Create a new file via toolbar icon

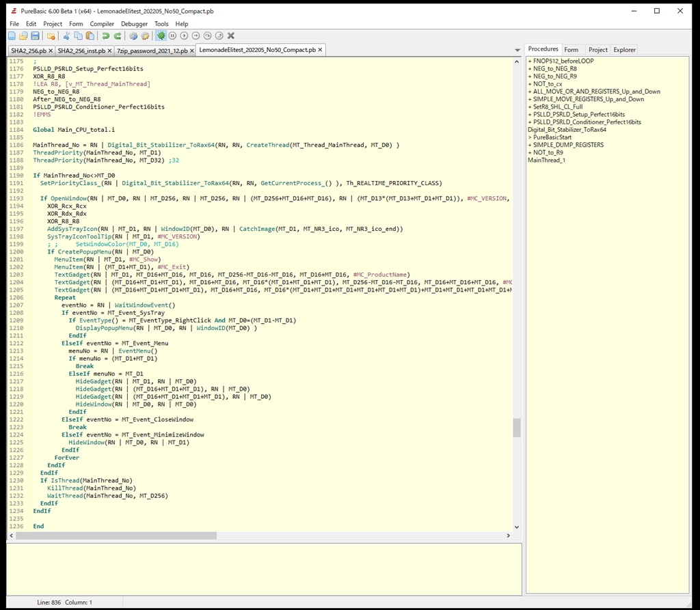click(x=12, y=36)
